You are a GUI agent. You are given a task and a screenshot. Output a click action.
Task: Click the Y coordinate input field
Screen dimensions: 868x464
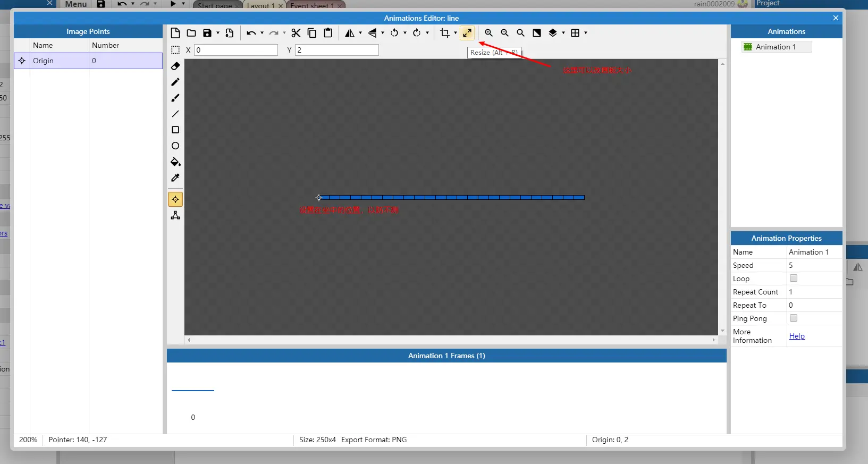337,50
